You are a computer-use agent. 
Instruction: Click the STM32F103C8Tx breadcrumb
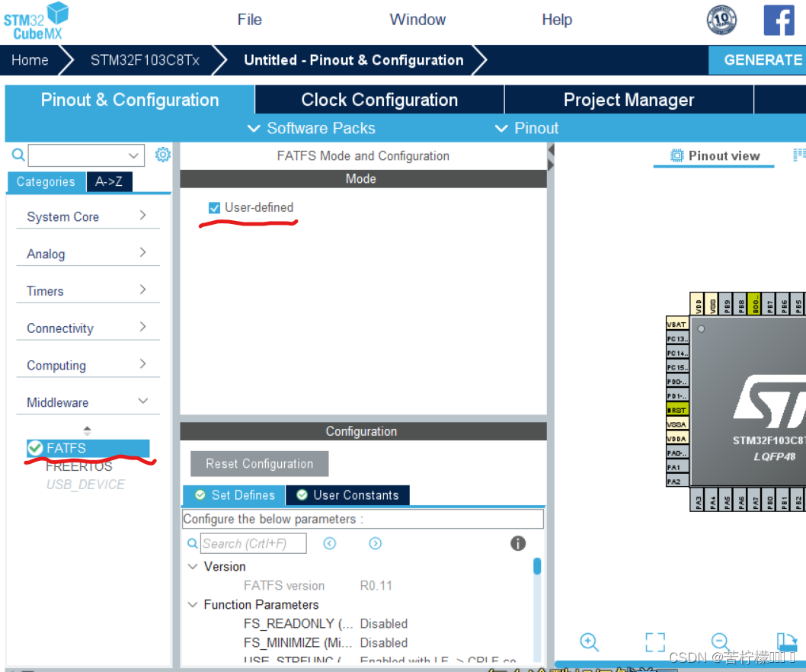click(x=145, y=60)
